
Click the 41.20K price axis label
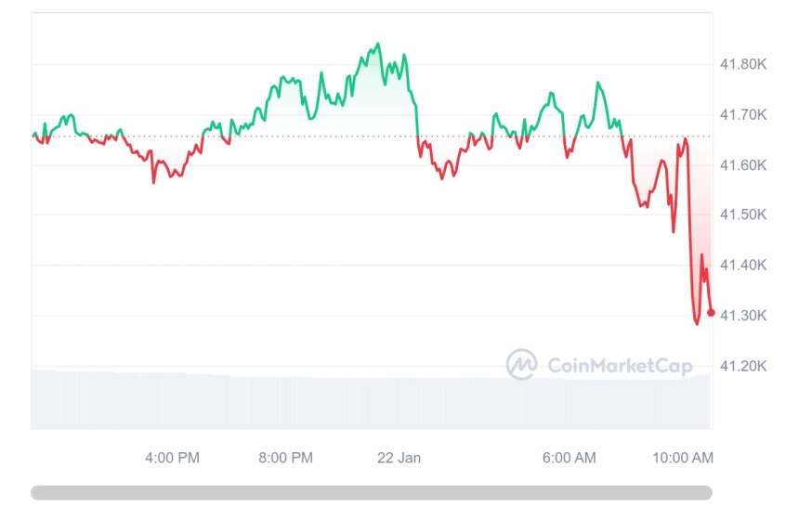(742, 366)
